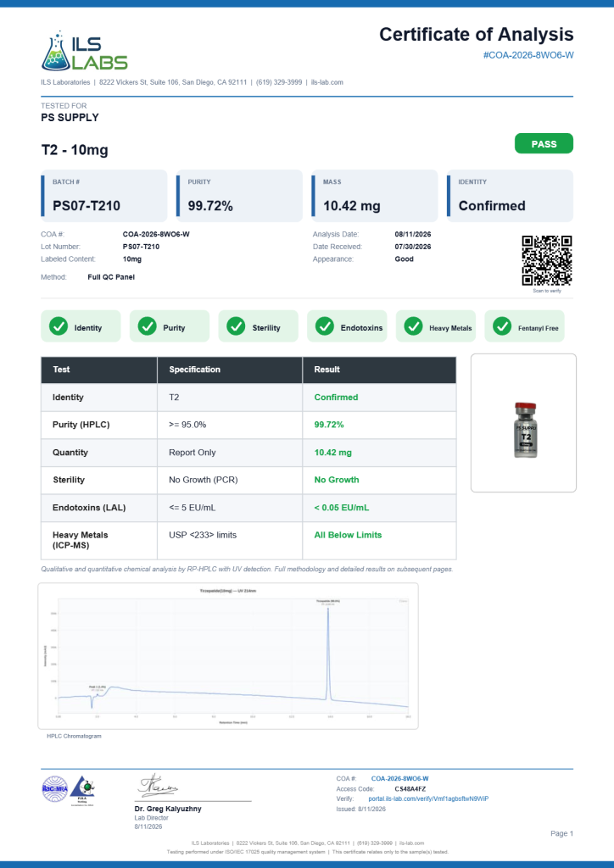Click the Labeled Content 10mg value
The image size is (614, 868).
[x=131, y=259]
